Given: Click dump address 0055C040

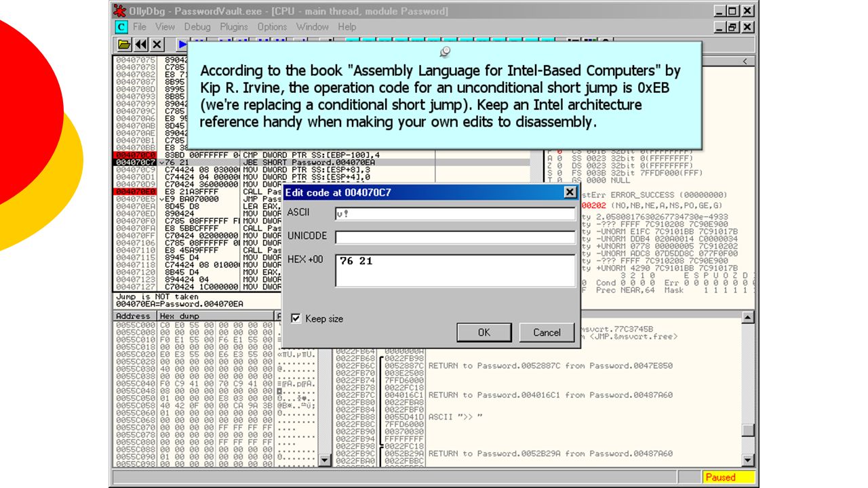Looking at the screenshot, I should (x=136, y=384).
